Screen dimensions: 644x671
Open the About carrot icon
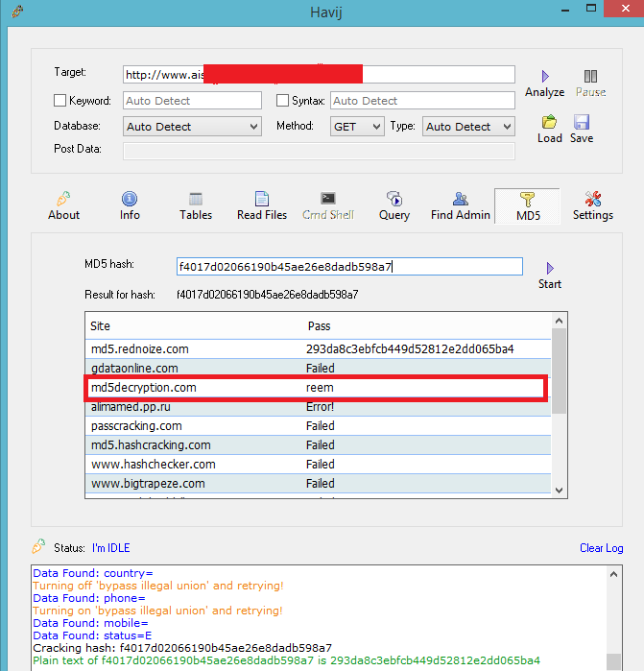[63, 199]
